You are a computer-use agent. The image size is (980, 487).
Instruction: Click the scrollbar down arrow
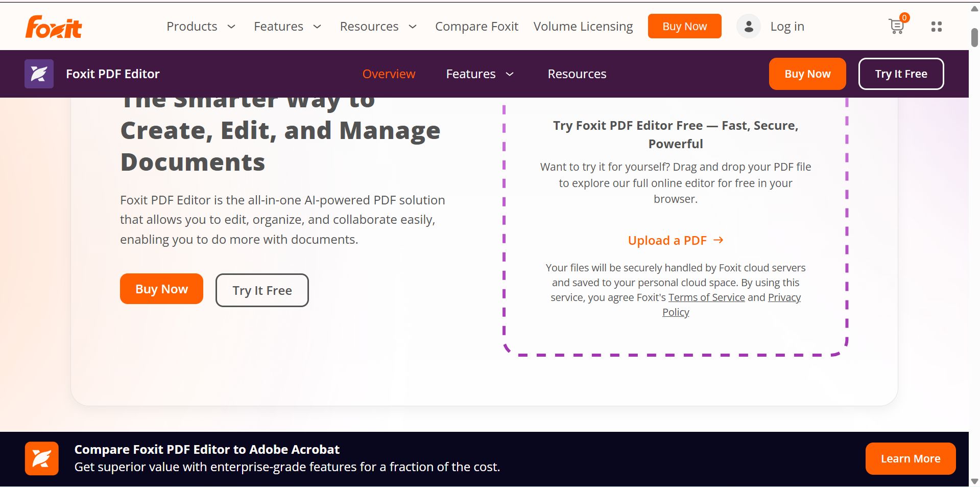pyautogui.click(x=974, y=481)
